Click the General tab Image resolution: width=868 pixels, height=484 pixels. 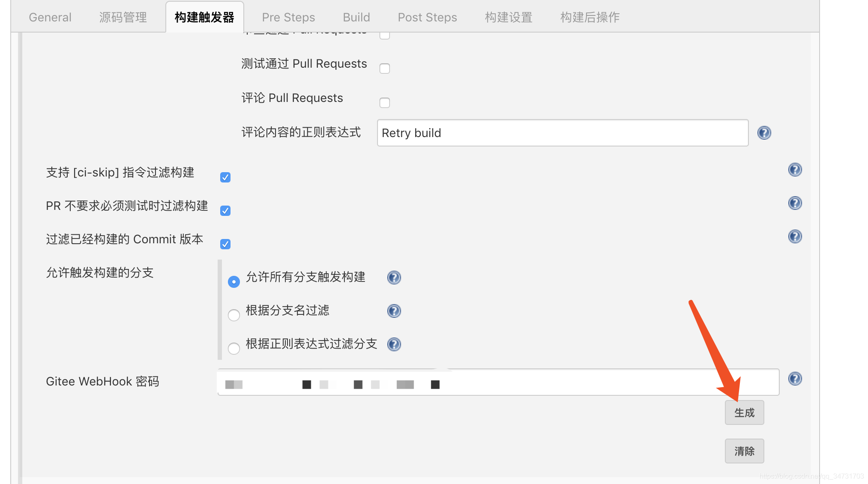(50, 17)
